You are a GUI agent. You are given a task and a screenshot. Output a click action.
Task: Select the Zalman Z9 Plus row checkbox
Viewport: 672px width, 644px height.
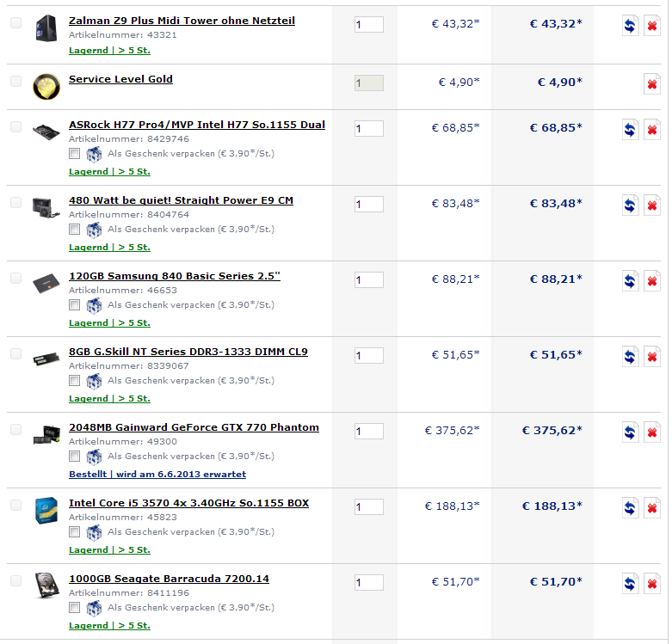click(15, 22)
